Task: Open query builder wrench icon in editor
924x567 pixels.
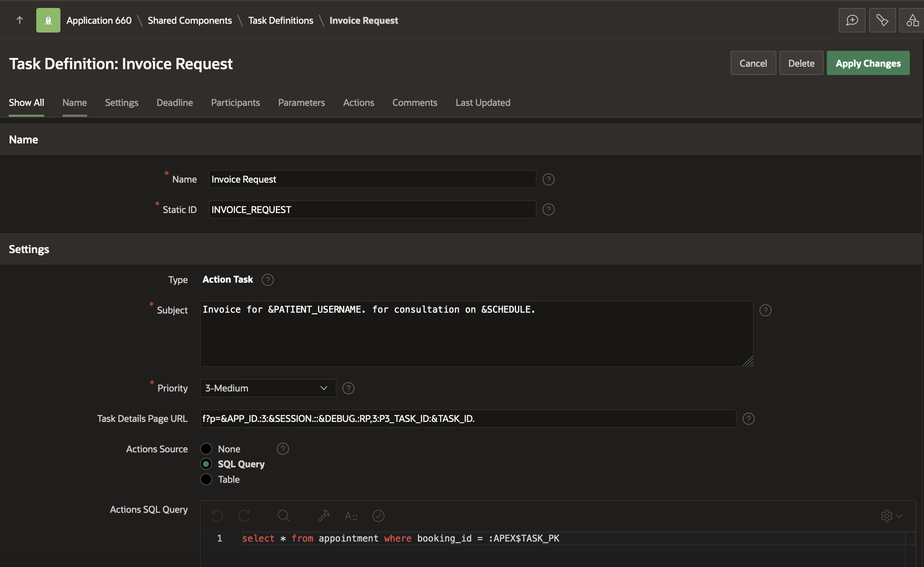Action: [x=323, y=516]
